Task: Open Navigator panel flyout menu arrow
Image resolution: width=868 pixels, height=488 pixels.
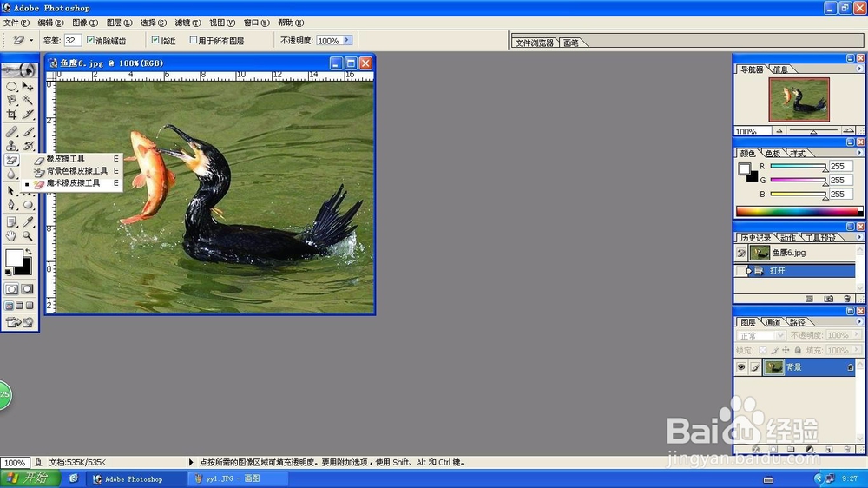Action: (x=859, y=69)
